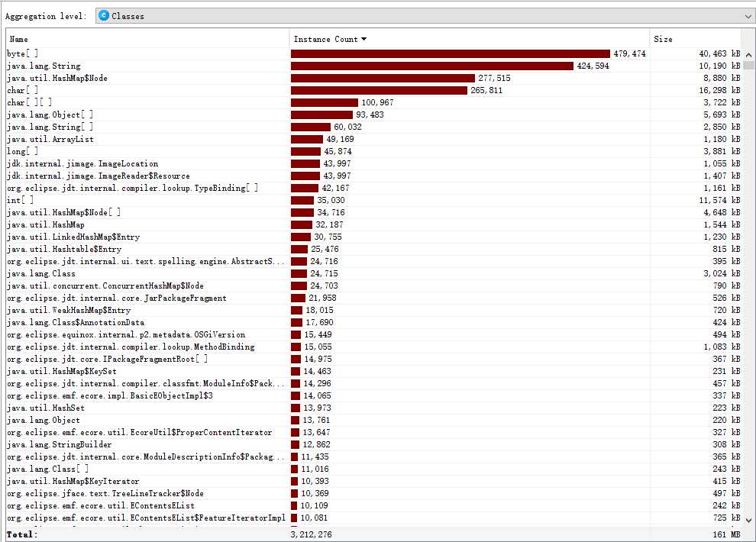Select the char[ ][ ] row
Screen dimensions: 756x542
click(x=373, y=102)
